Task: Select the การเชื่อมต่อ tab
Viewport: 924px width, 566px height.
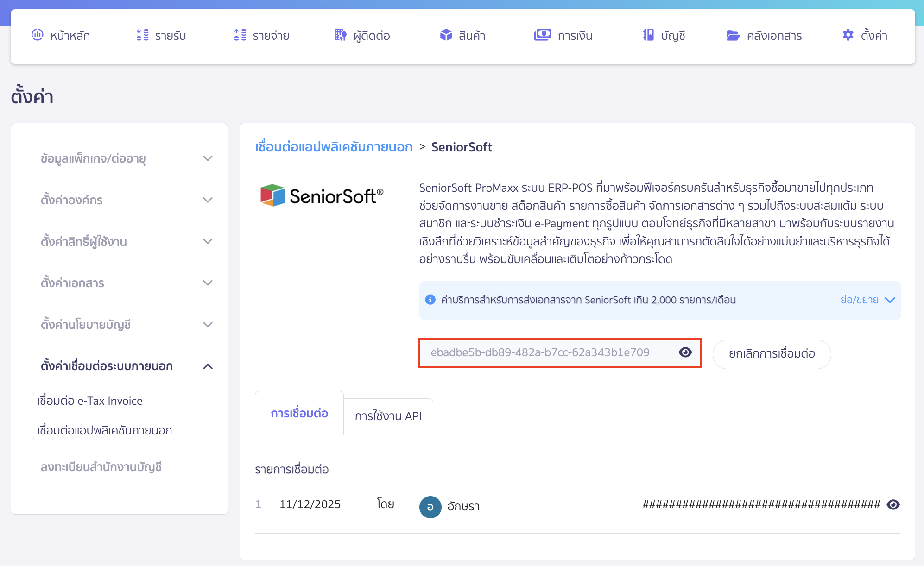Action: [299, 414]
